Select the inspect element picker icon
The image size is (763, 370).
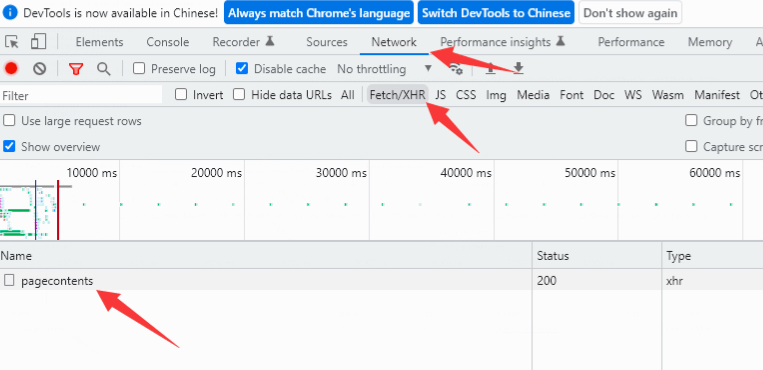(x=12, y=42)
